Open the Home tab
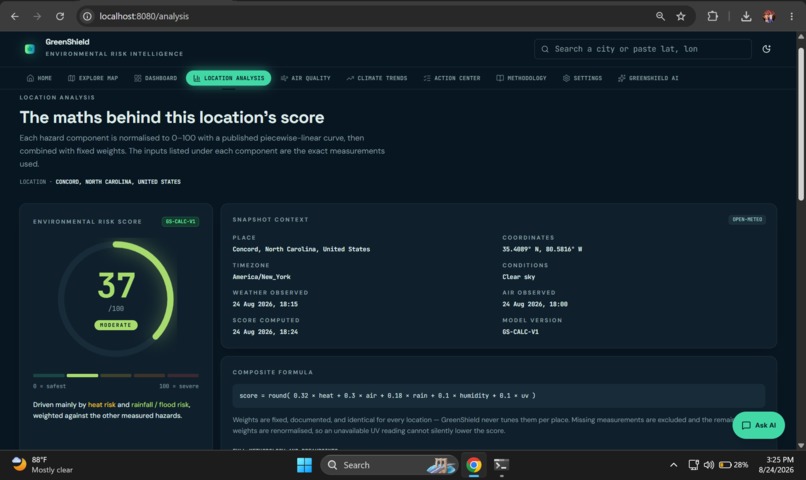Image resolution: width=806 pixels, height=480 pixels. click(x=40, y=78)
